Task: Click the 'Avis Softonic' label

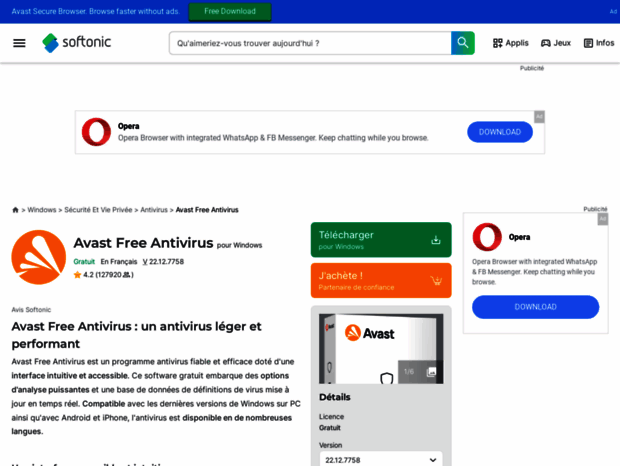Action: coord(31,310)
